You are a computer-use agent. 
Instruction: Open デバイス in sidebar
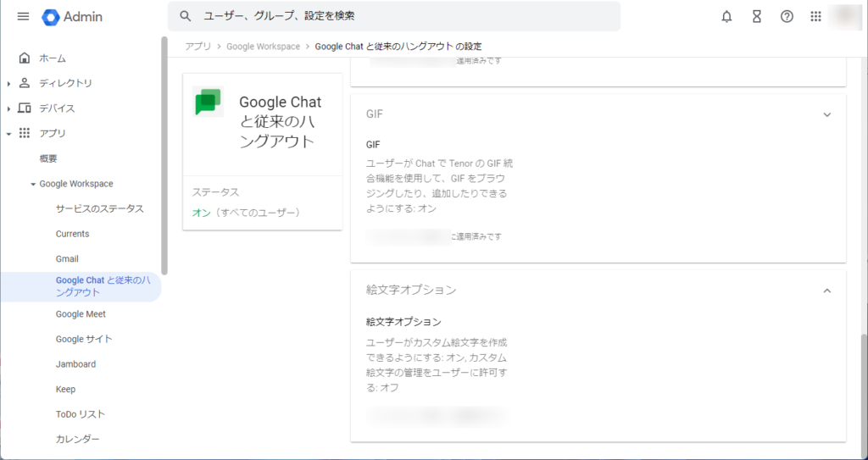point(57,108)
